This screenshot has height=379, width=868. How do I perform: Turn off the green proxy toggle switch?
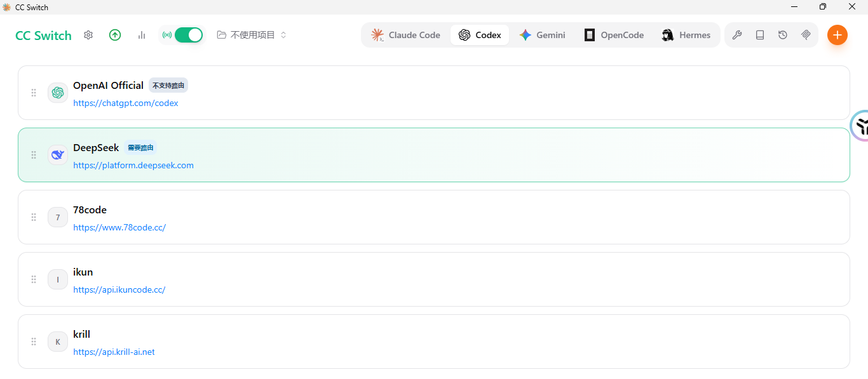(188, 35)
